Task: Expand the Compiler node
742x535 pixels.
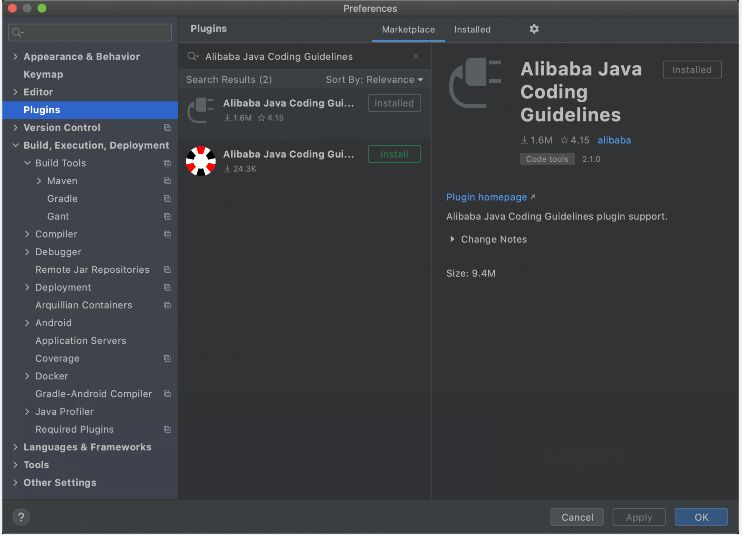Action: [x=27, y=234]
